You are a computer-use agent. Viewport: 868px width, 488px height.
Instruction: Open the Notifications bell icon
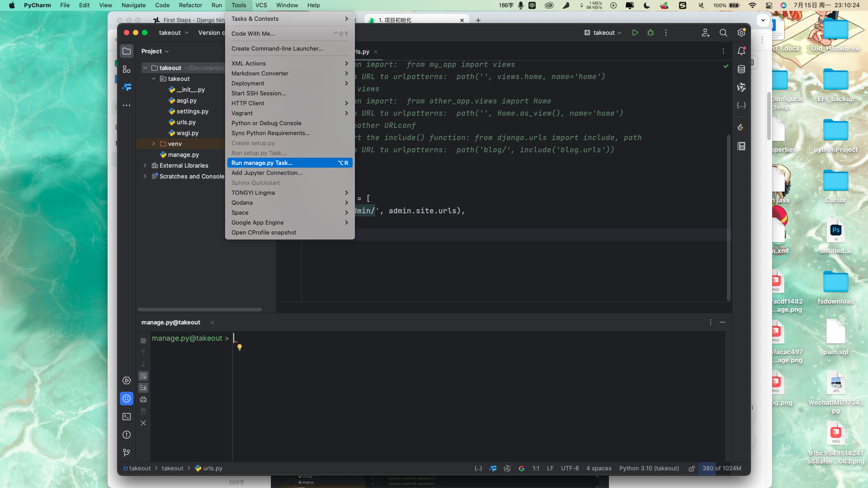pyautogui.click(x=741, y=51)
